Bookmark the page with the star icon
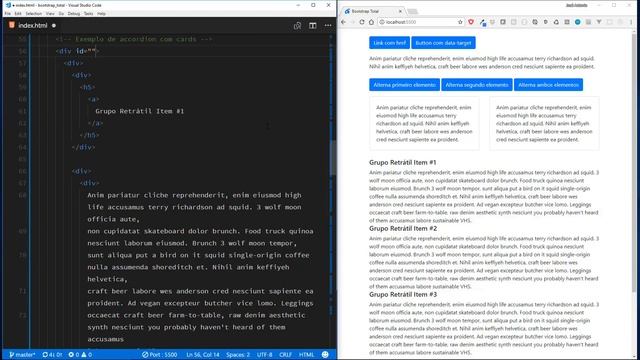 coord(460,22)
